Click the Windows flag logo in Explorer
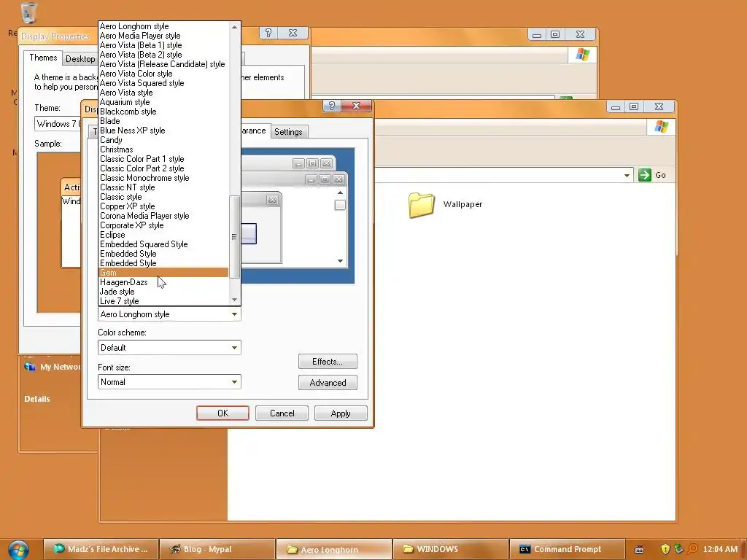 tap(661, 127)
